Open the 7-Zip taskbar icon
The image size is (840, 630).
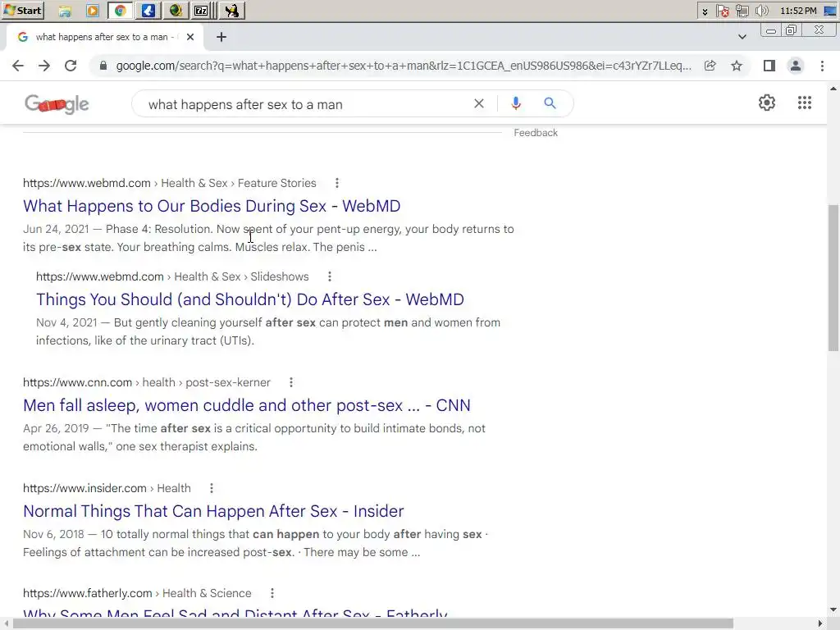[x=202, y=10]
